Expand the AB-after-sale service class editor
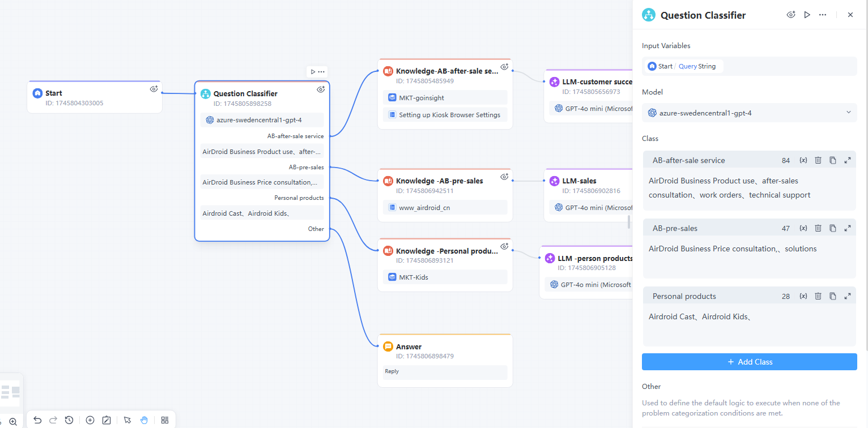Image resolution: width=868 pixels, height=428 pixels. (x=848, y=160)
